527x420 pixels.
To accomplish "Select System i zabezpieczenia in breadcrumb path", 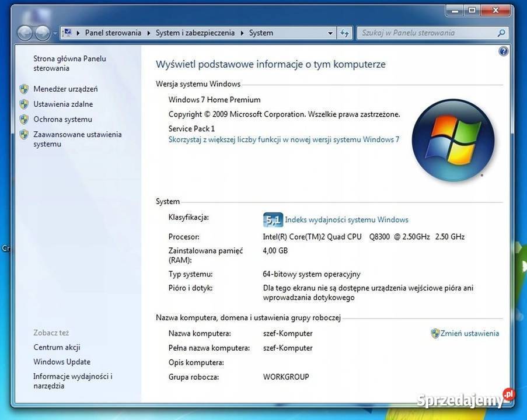I will (195, 33).
